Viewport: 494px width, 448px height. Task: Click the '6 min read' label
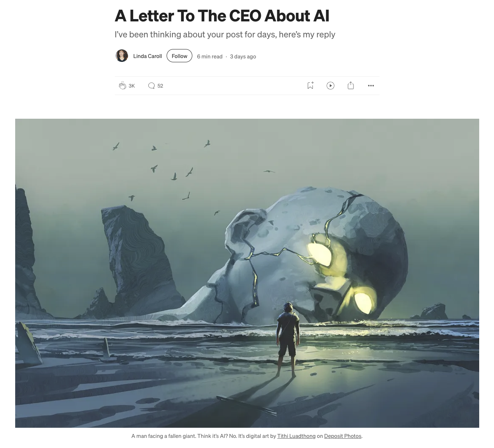[x=209, y=56]
